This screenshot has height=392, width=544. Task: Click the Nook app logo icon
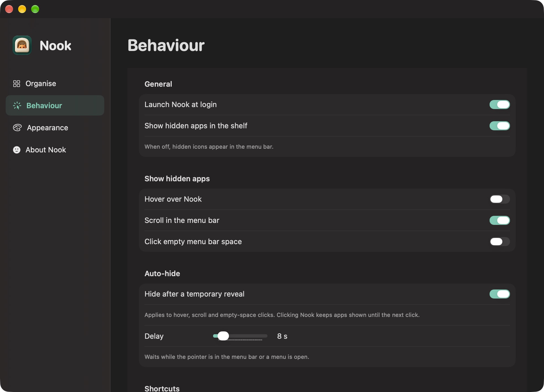click(x=22, y=45)
